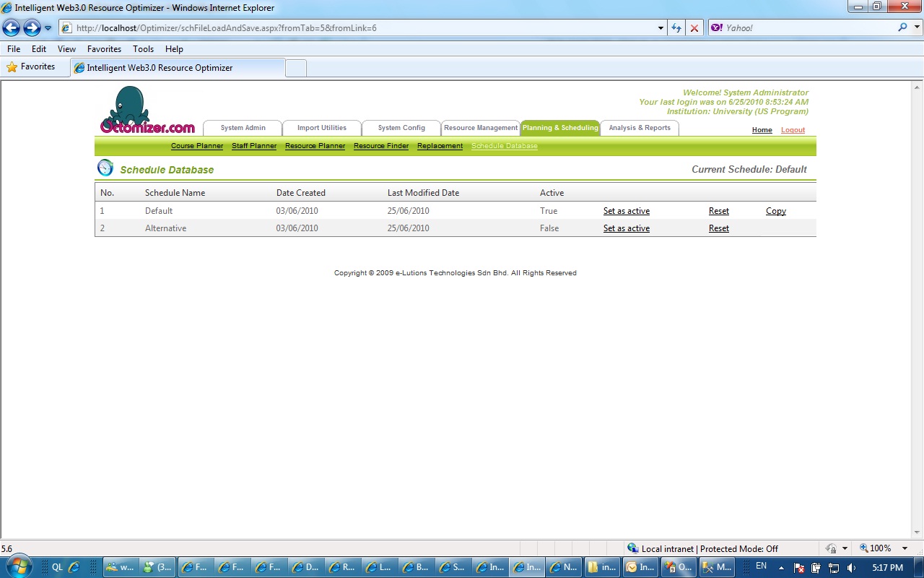Switch to the System Admin tab

click(x=243, y=128)
